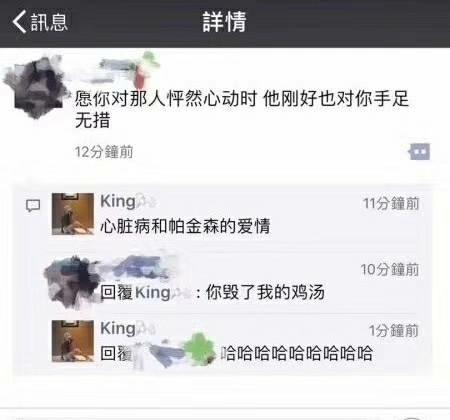Select the 哈哈哈哈 reply comment

[x=296, y=353]
